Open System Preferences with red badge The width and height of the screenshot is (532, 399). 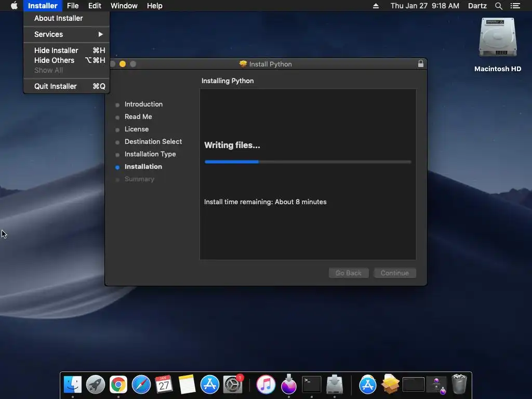click(x=233, y=384)
